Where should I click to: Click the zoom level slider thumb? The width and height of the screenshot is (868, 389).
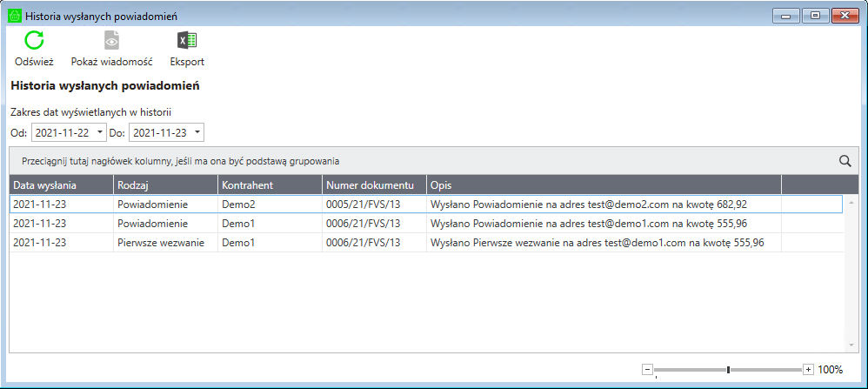728,369
